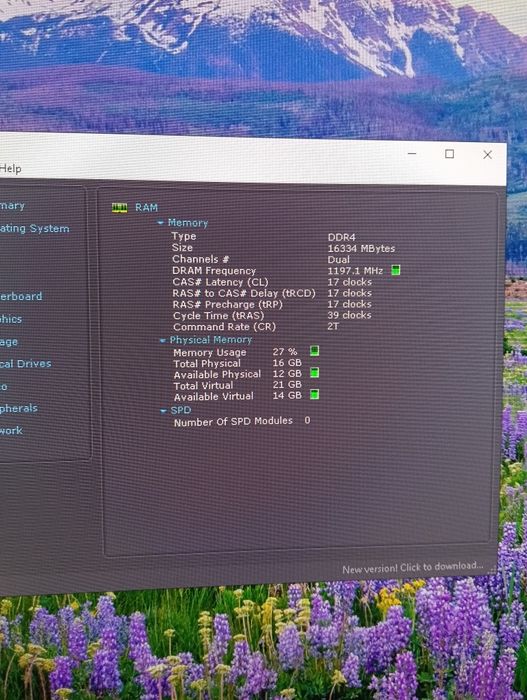The image size is (527, 700).
Task: Click the 27 % value
Action: 285,352
